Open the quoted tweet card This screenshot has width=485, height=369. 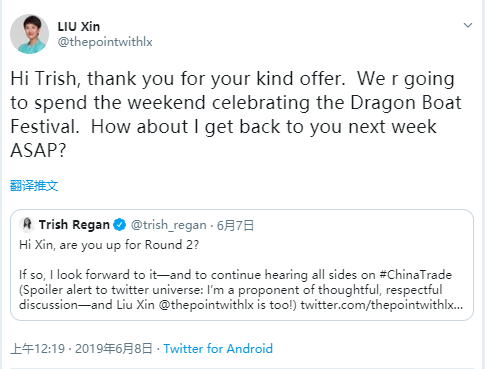click(242, 265)
